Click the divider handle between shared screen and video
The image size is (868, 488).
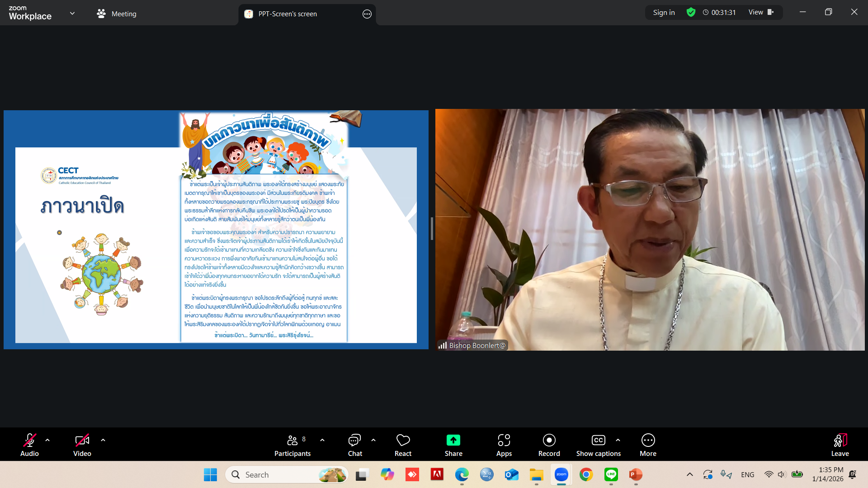[432, 229]
